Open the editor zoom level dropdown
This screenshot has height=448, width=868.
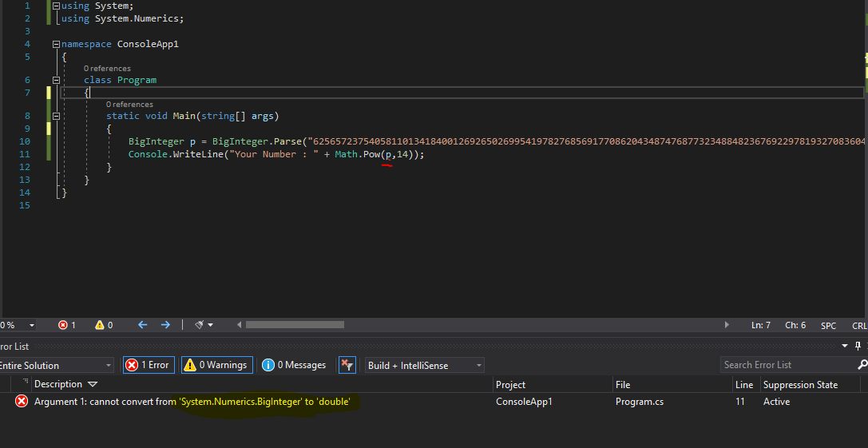click(32, 325)
